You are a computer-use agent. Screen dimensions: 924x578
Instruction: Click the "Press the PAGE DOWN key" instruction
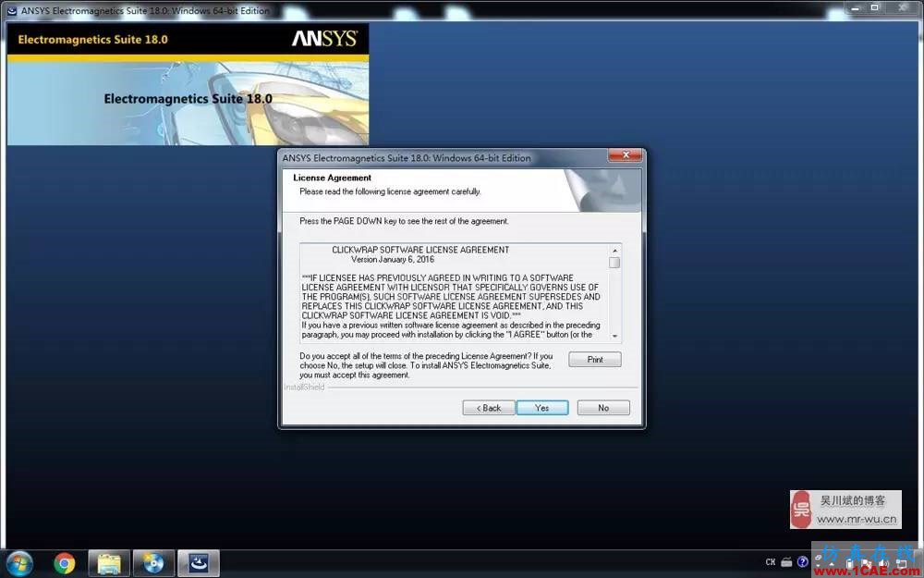click(404, 221)
